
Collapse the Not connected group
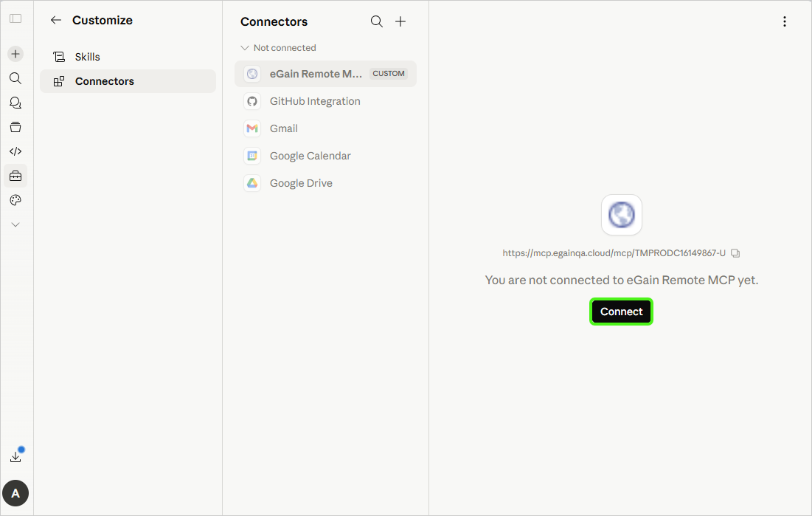click(278, 48)
